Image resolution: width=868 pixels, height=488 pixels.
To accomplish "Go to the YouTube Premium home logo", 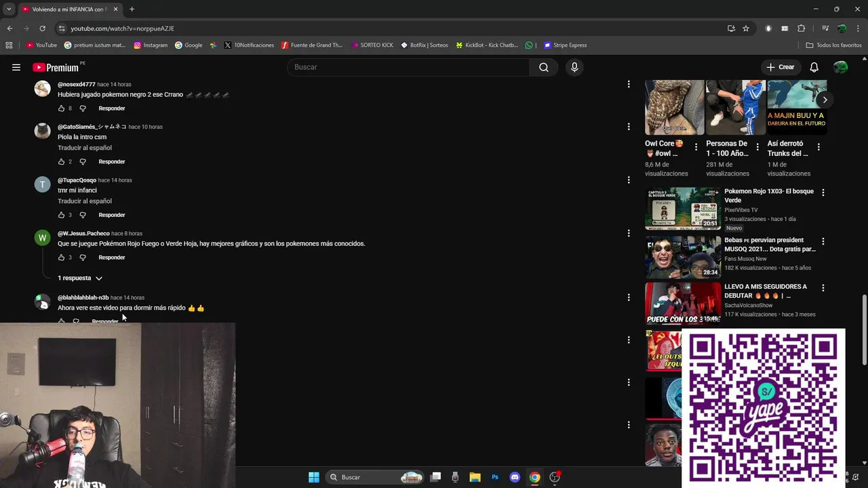I will 58,67.
